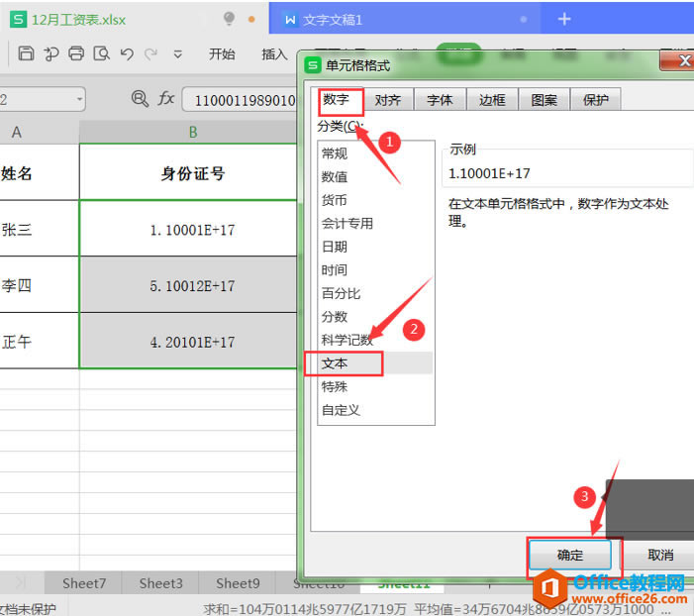The height and width of the screenshot is (616, 694).
Task: Click the Writer W icon on 文字文稿1 tab
Action: (290, 20)
